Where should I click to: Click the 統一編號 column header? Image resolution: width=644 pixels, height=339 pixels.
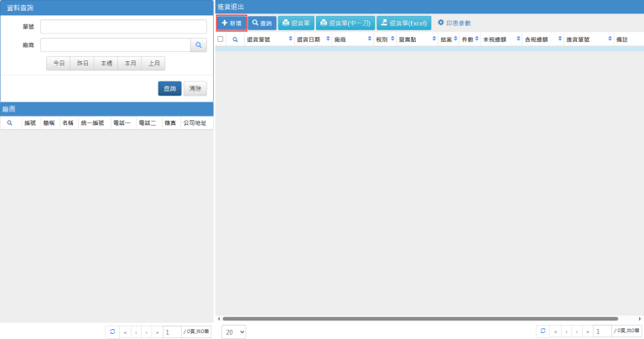coord(94,123)
